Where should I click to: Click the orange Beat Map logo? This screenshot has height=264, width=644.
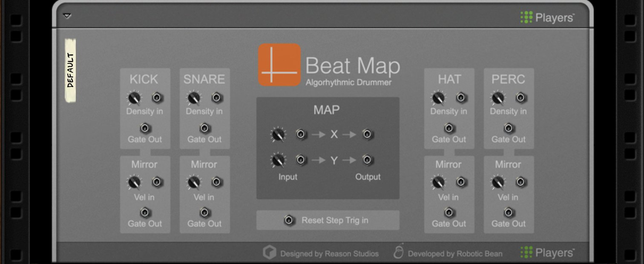click(279, 65)
